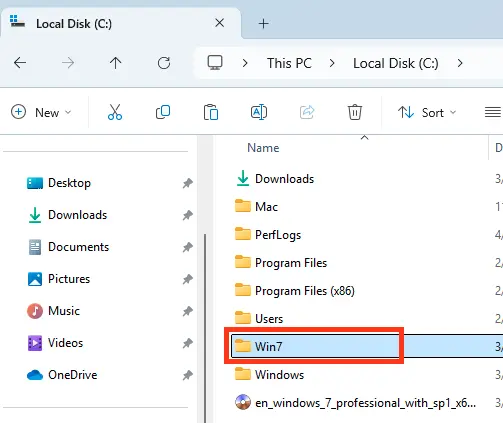Click the Share toolbar icon
The width and height of the screenshot is (503, 423).
tap(307, 112)
